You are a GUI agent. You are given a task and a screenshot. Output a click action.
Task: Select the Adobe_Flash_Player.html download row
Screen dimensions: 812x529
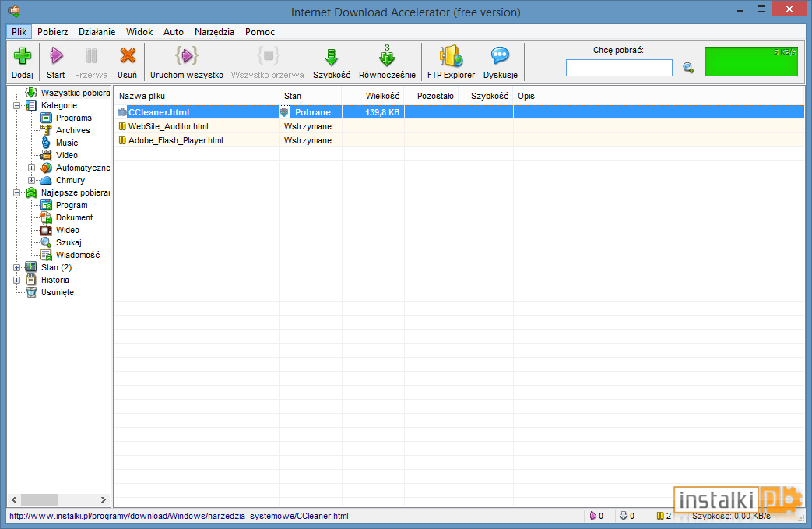[x=459, y=140]
